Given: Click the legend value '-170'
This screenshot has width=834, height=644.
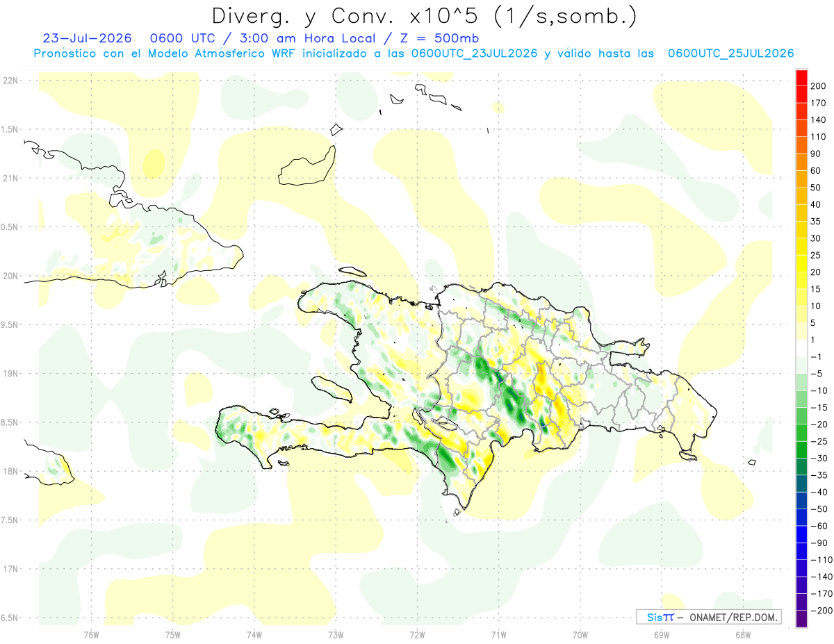Looking at the screenshot, I should [x=820, y=594].
